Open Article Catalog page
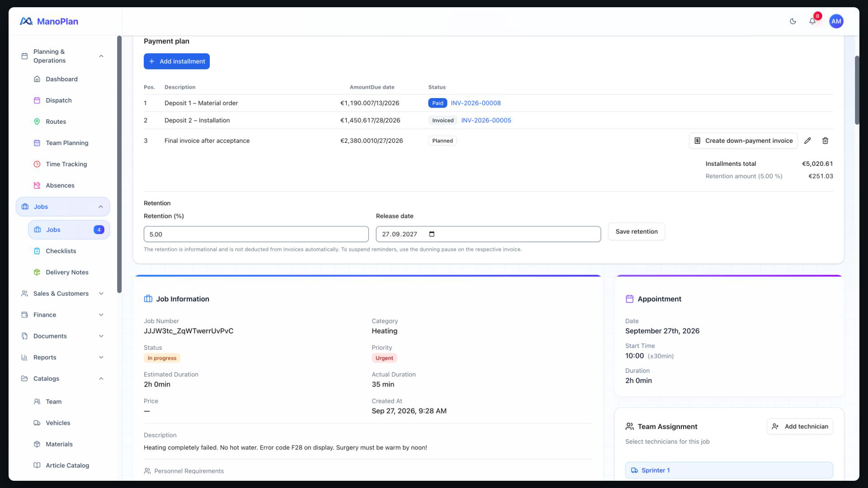This screenshot has height=488, width=868. point(67,465)
